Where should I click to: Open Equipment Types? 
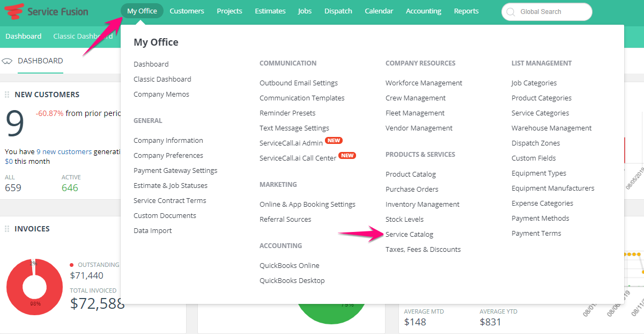pos(539,173)
